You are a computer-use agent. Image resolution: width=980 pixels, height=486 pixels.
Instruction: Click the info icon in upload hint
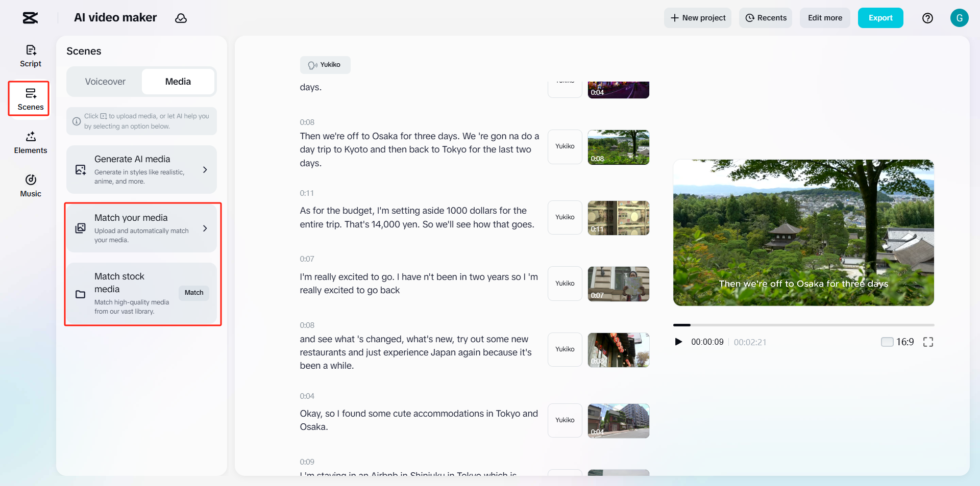77,121
